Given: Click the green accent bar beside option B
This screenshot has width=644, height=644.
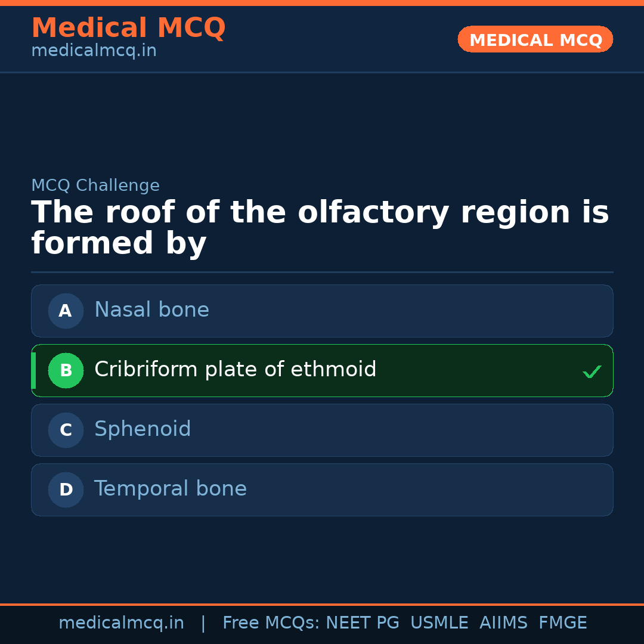Looking at the screenshot, I should coord(33,370).
